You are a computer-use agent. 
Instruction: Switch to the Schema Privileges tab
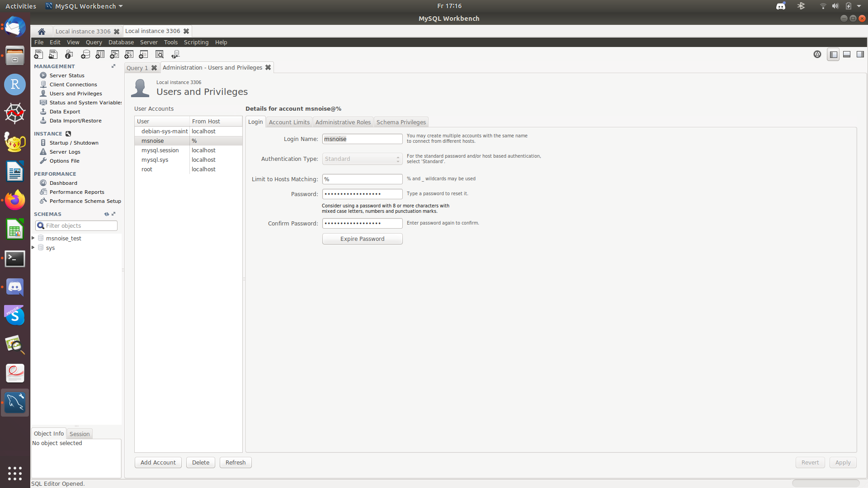[401, 122]
